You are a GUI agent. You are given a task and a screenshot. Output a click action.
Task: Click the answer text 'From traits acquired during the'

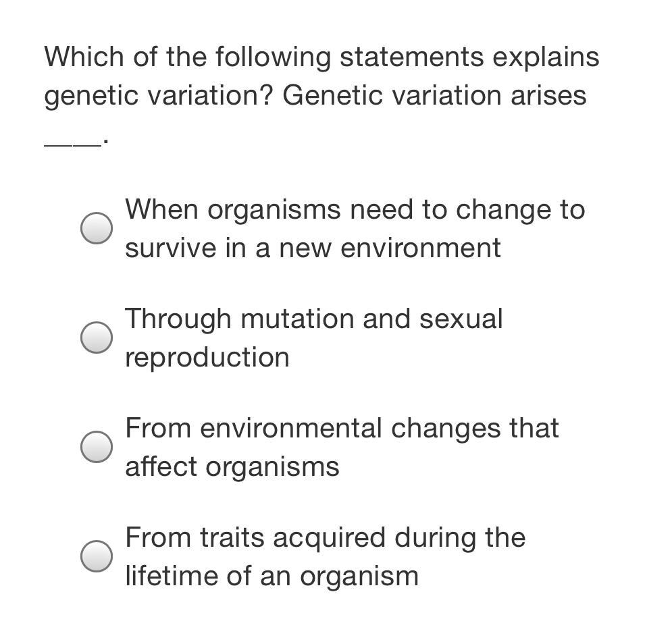click(x=326, y=538)
